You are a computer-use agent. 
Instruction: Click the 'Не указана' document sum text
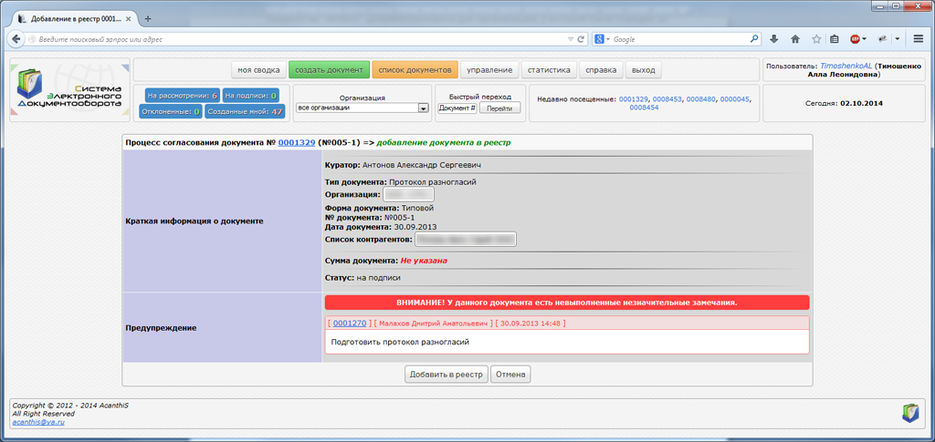[423, 261]
